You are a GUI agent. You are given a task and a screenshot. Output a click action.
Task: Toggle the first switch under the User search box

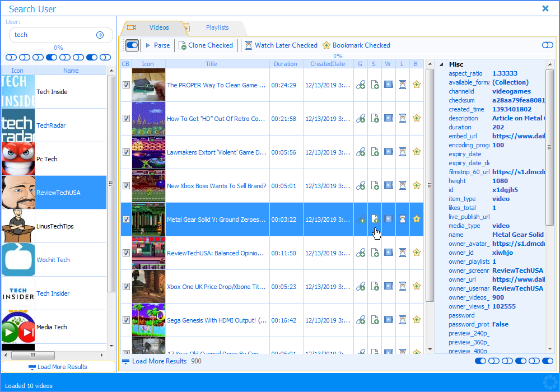(x=11, y=58)
